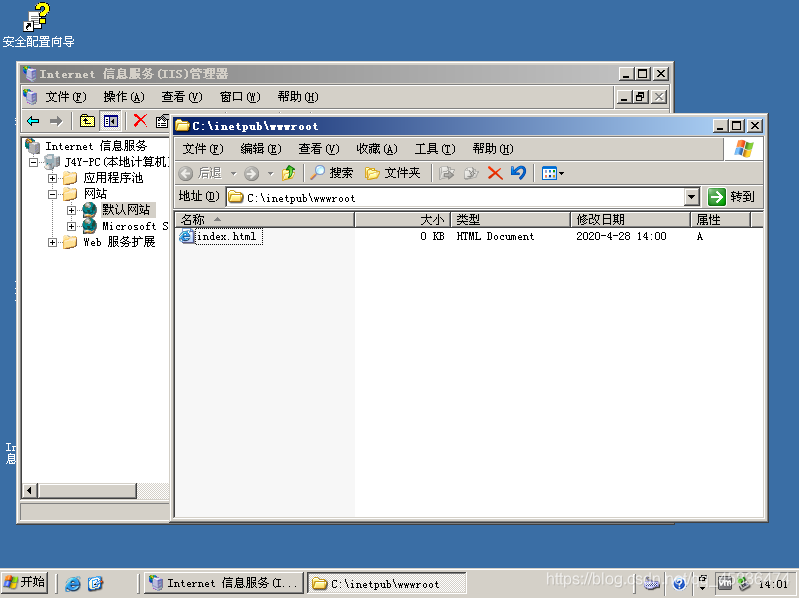This screenshot has width=800, height=598.
Task: Sort by 类型 column header
Action: click(510, 220)
